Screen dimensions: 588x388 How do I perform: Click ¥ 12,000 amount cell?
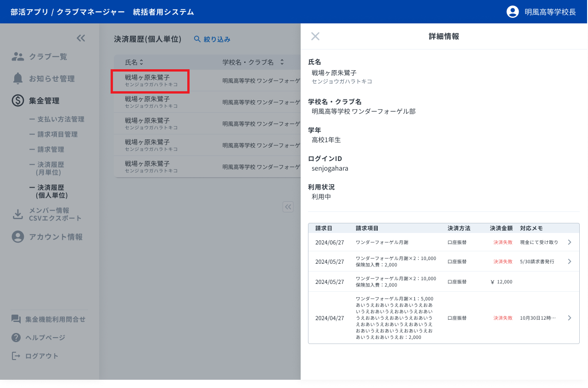pyautogui.click(x=501, y=282)
